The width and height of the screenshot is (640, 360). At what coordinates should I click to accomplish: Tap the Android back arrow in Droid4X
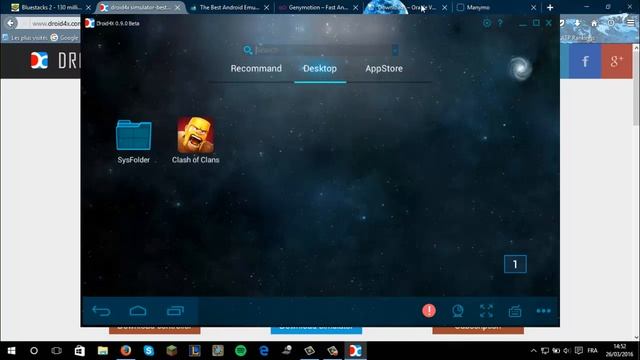click(x=101, y=311)
